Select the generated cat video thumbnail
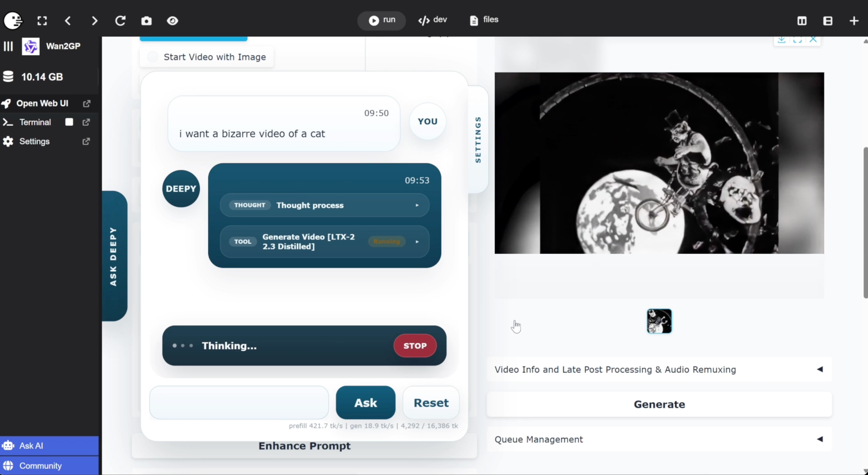 click(x=659, y=321)
